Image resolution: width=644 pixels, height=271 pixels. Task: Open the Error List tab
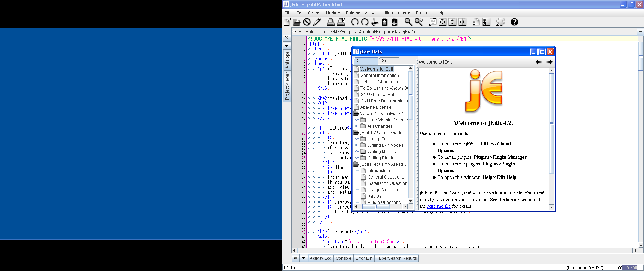tap(364, 258)
